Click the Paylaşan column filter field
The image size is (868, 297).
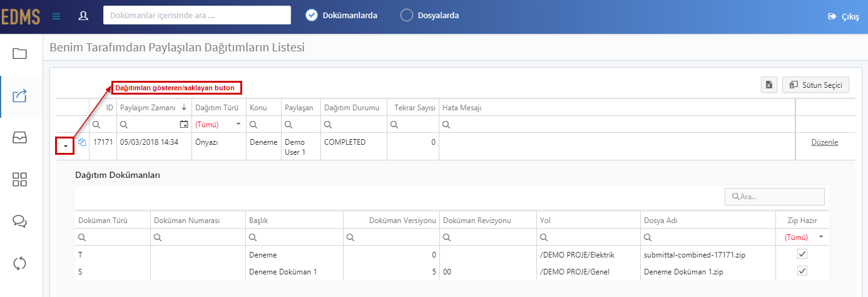(301, 124)
